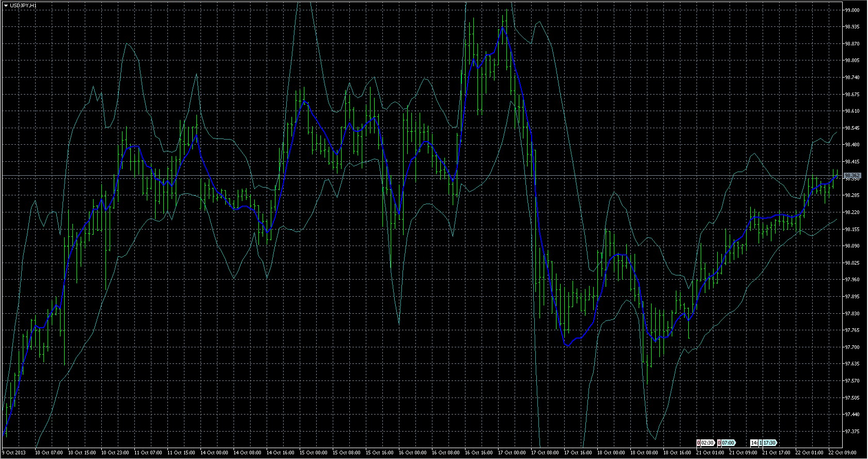Click the 22 Oct 01:00 time label
Screen dimensions: 868x459
[x=810, y=453]
